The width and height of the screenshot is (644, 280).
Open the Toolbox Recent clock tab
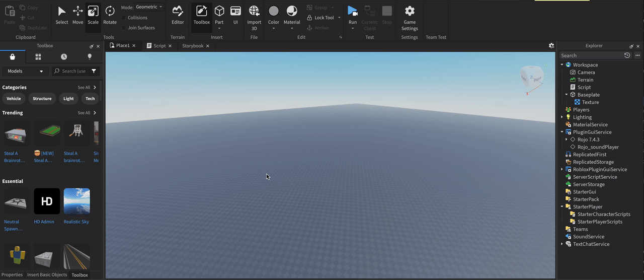click(64, 56)
